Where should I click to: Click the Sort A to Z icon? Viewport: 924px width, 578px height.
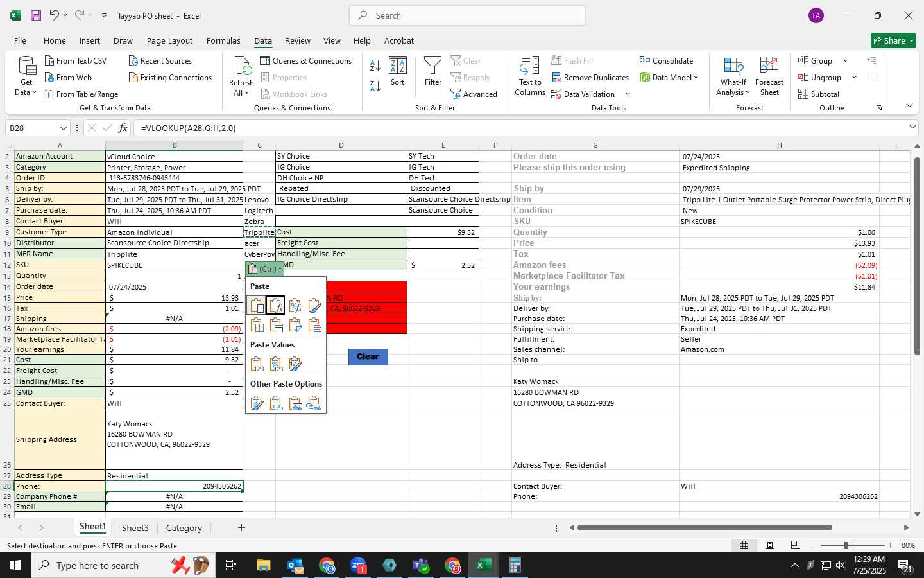click(375, 65)
